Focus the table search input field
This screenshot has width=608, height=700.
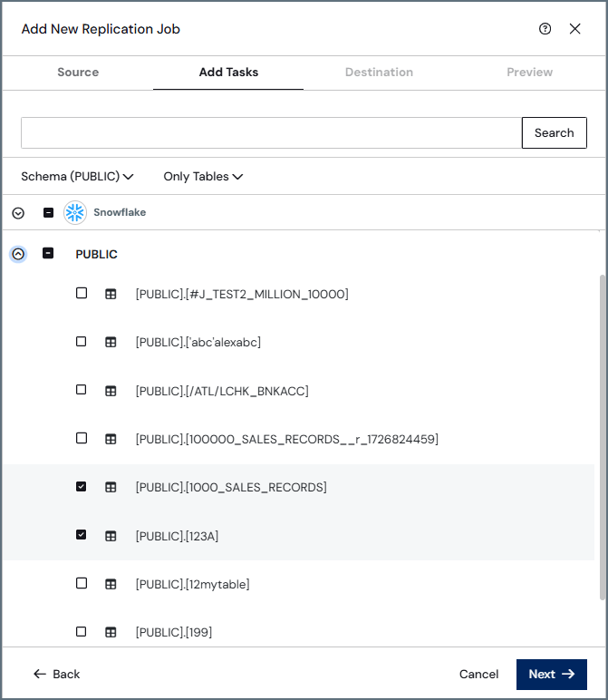[x=271, y=133]
